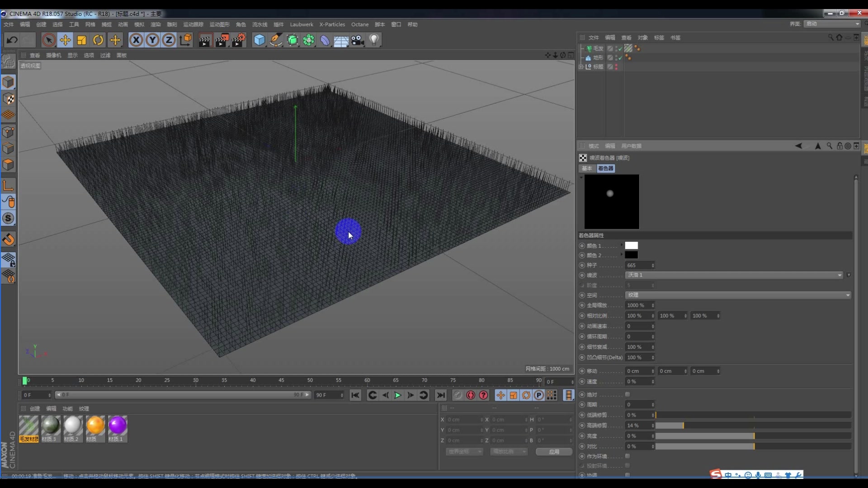The height and width of the screenshot is (488, 868).
Task: Open the array modeling objects icon
Action: pos(309,40)
